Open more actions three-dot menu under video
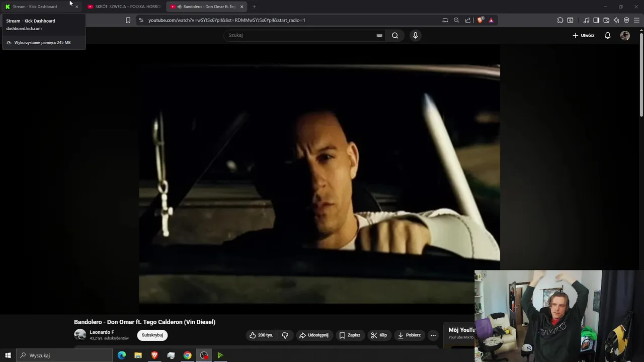 (433, 335)
